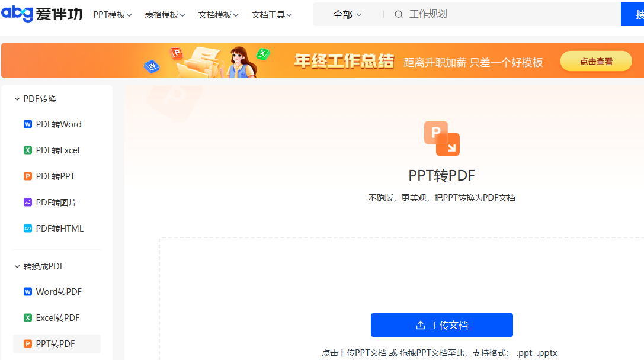Expand the 文档工具 dropdown menu
This screenshot has width=644, height=360.
[x=271, y=14]
